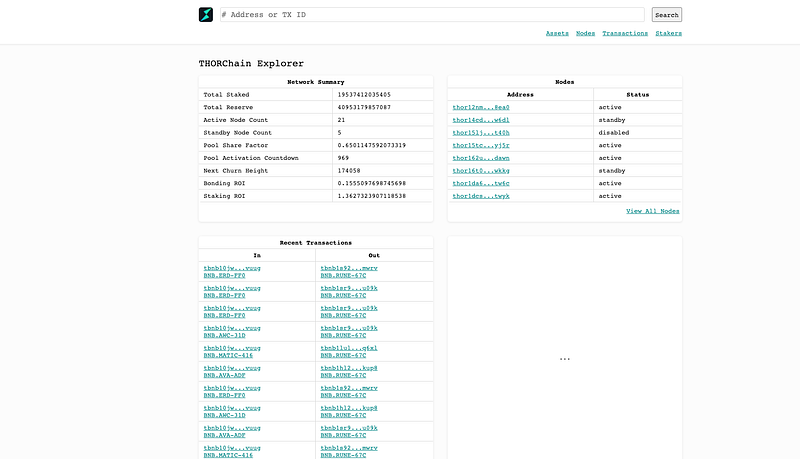Click the View All Nodes link

coord(653,211)
